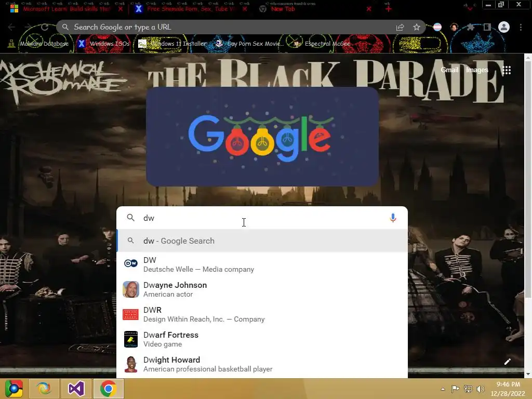Open the network tray icon
Screen dimensions: 532x399
coord(468,389)
